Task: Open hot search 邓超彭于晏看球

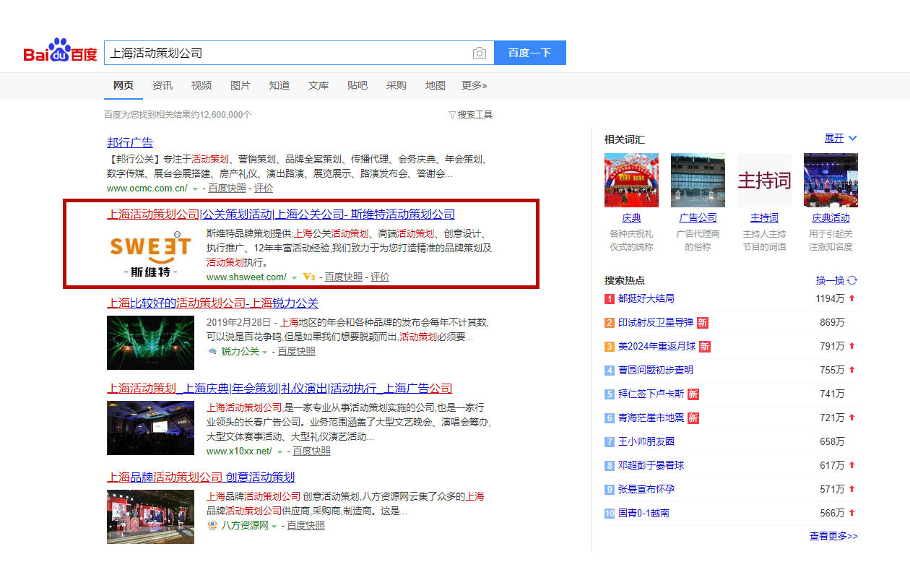Action: point(651,465)
